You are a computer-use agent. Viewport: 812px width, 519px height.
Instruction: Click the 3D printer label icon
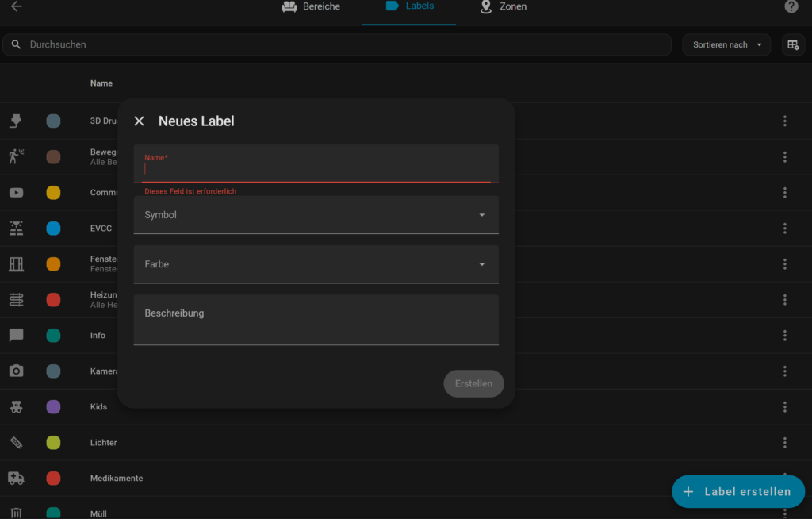pos(16,121)
